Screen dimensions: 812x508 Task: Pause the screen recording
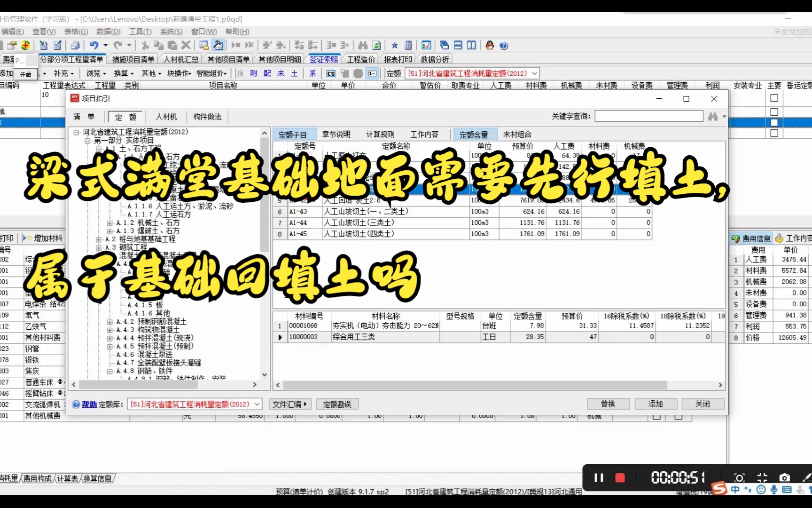598,478
